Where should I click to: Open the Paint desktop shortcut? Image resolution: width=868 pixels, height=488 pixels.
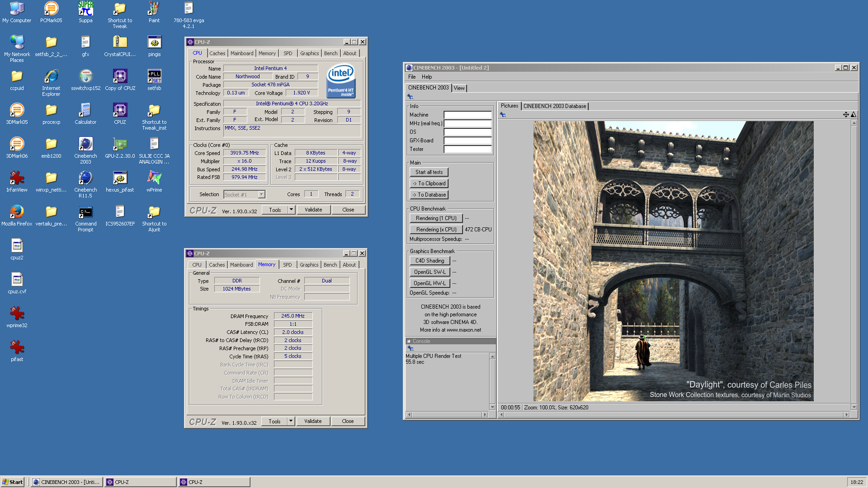(x=154, y=12)
